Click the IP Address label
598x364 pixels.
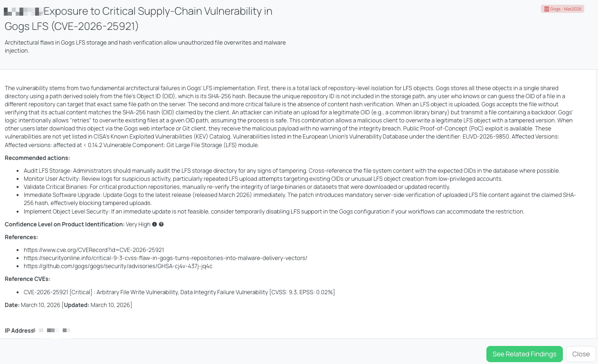click(19, 331)
